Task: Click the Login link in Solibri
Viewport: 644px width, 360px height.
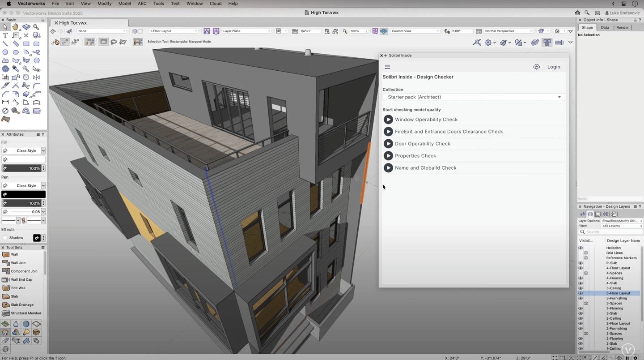Action: (553, 67)
